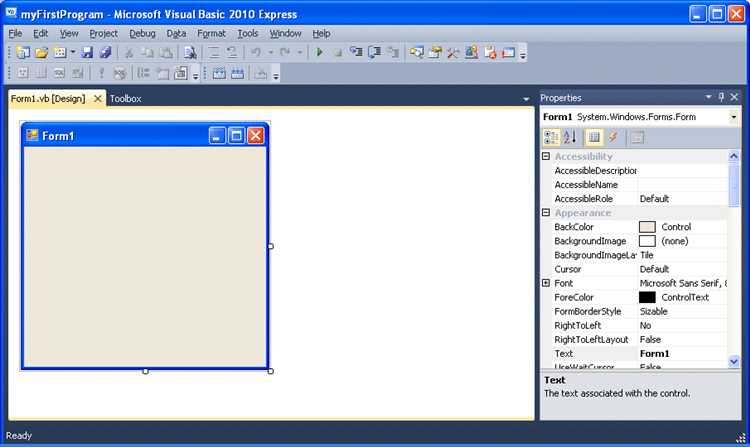Start debugging with the green play icon
750x447 pixels.
319,53
